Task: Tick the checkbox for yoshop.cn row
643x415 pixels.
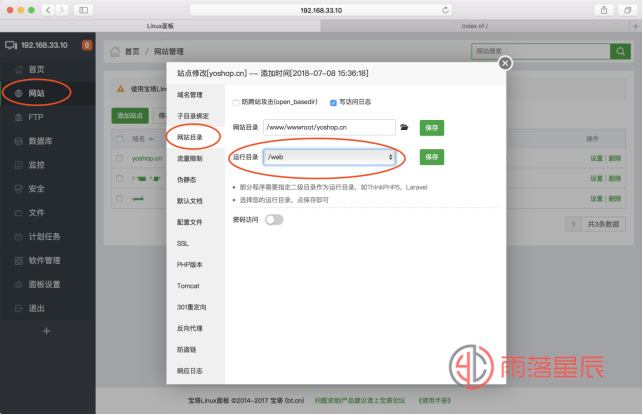Action: click(x=119, y=158)
